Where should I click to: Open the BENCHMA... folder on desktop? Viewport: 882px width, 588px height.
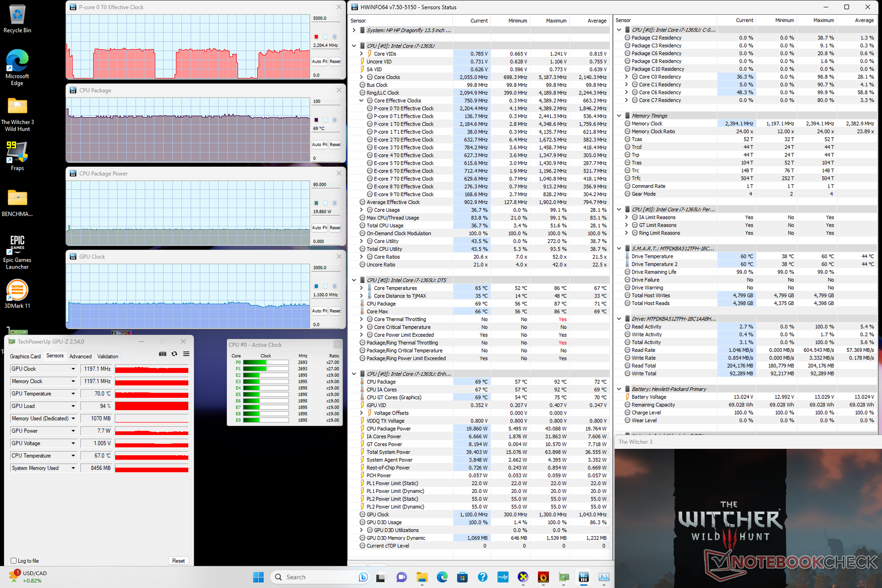[x=17, y=203]
